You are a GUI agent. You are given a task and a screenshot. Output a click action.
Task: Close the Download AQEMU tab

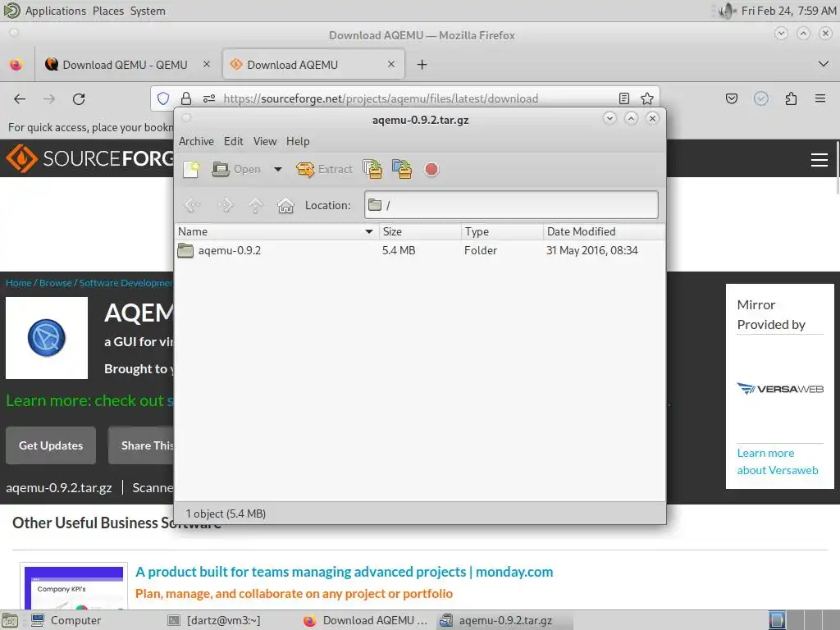coord(391,64)
